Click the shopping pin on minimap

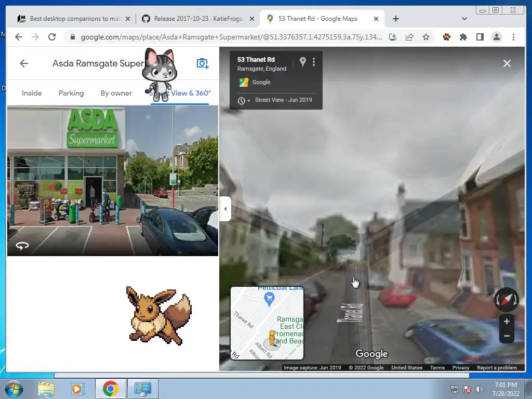coord(270,299)
